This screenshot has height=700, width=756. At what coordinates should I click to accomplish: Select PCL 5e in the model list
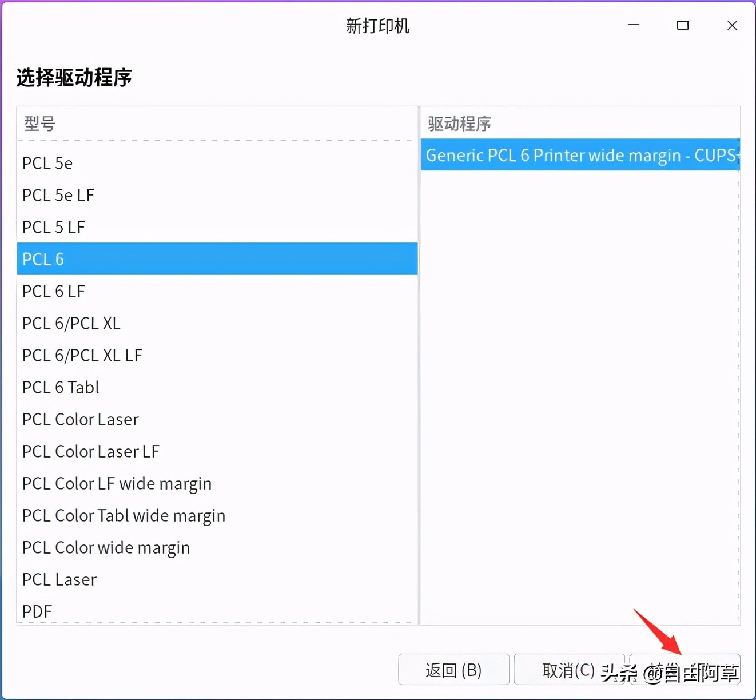click(47, 163)
